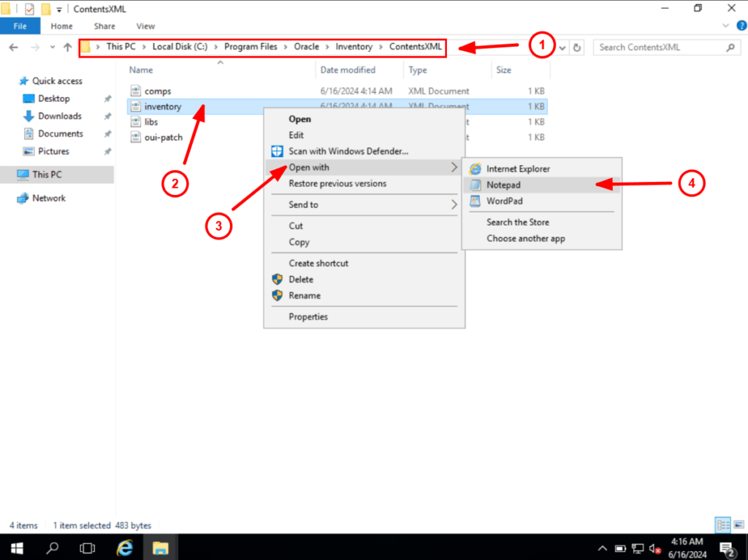748x560 pixels.
Task: Open with Notepad
Action: (x=541, y=185)
